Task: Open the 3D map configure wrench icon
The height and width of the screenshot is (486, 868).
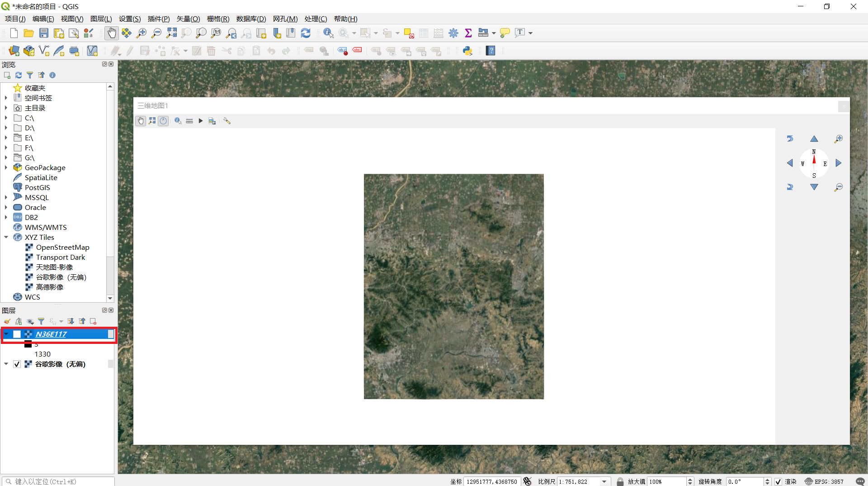Action: pyautogui.click(x=227, y=121)
